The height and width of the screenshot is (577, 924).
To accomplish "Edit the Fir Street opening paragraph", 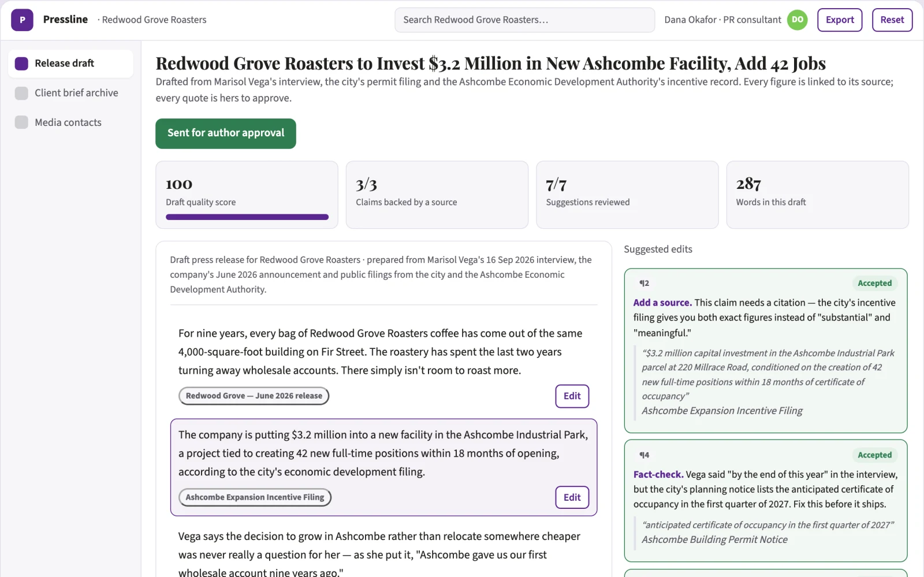I will coord(572,396).
